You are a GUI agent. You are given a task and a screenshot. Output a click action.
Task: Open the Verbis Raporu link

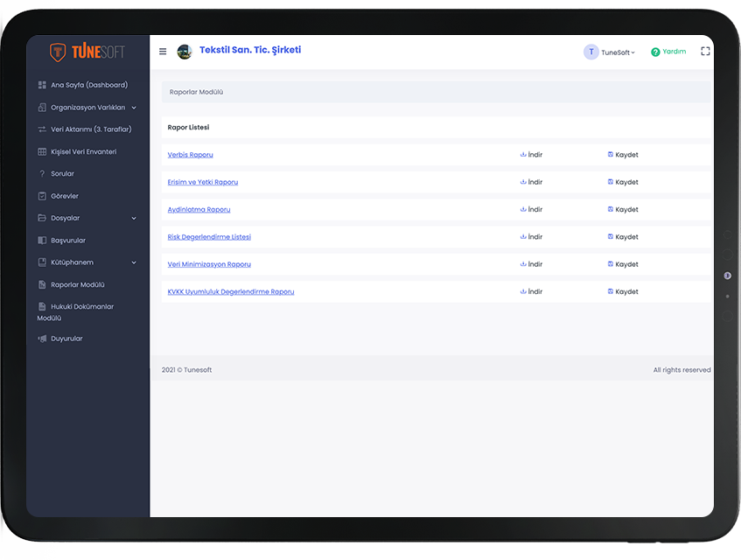[x=191, y=155]
